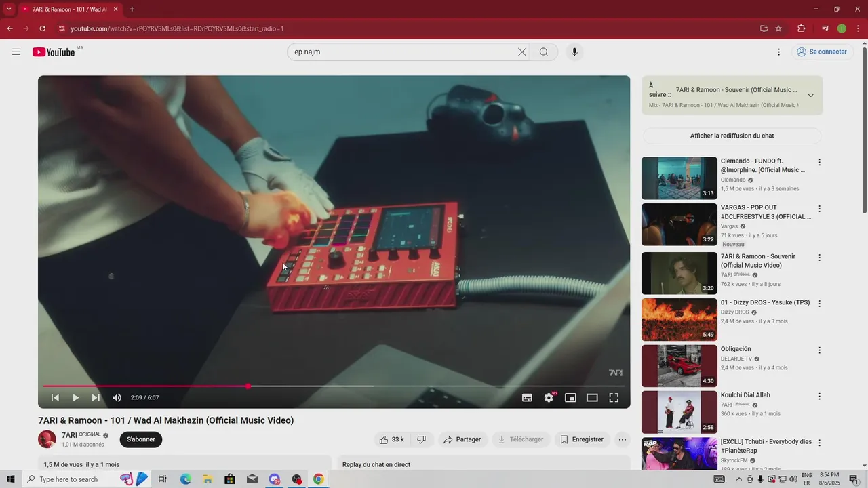The width and height of the screenshot is (868, 488).
Task: Enter full screen mode
Action: tap(614, 398)
